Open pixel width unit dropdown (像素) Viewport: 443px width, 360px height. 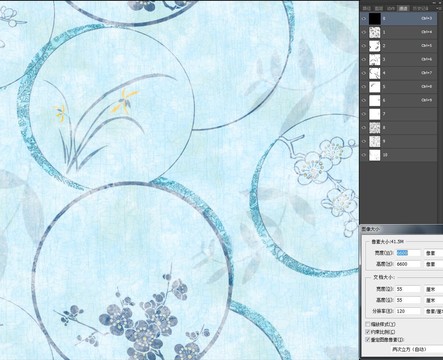click(433, 253)
